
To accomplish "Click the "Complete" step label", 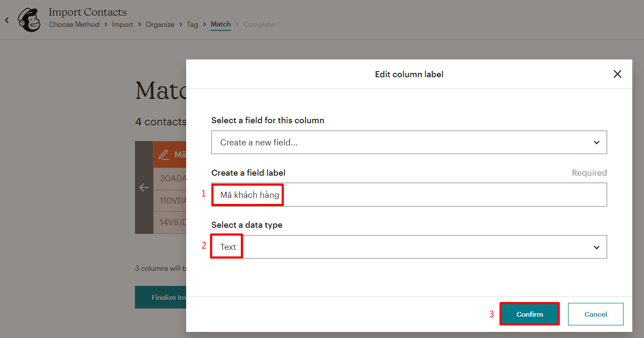I will click(x=259, y=24).
